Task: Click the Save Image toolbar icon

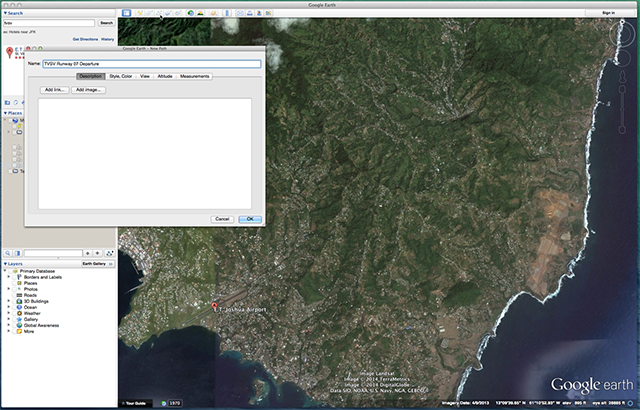Action: tap(259, 13)
